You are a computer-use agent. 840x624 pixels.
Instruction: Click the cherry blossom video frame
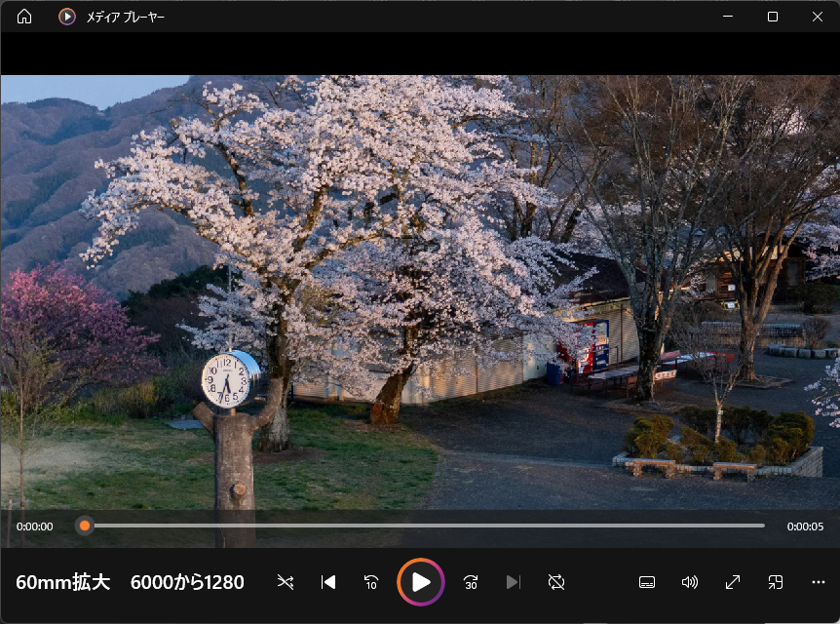point(419,292)
